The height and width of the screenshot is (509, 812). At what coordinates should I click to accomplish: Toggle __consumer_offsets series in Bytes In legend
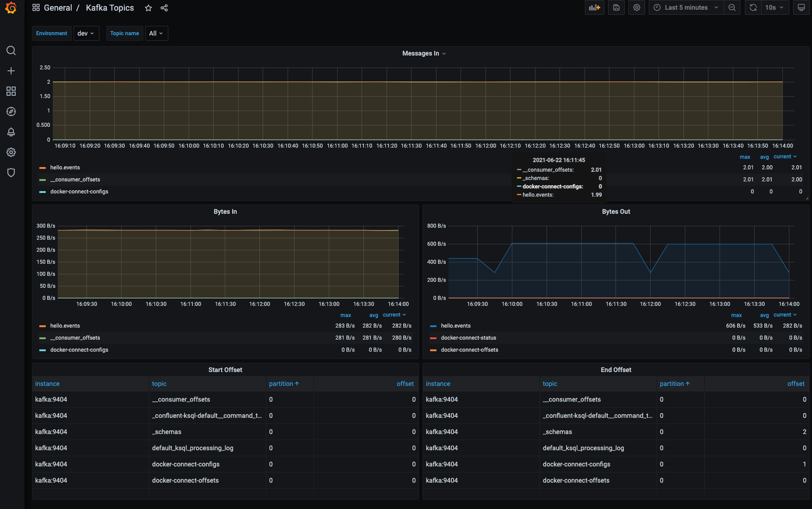tap(75, 338)
